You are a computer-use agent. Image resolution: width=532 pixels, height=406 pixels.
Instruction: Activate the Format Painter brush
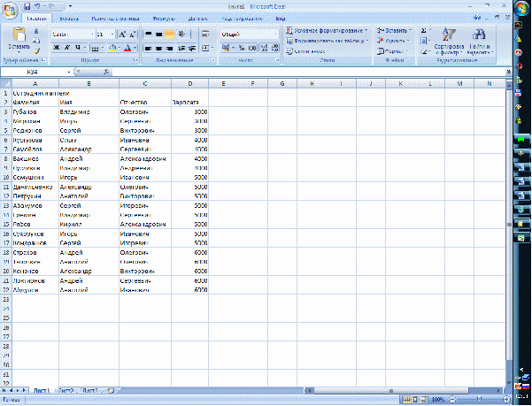36,50
